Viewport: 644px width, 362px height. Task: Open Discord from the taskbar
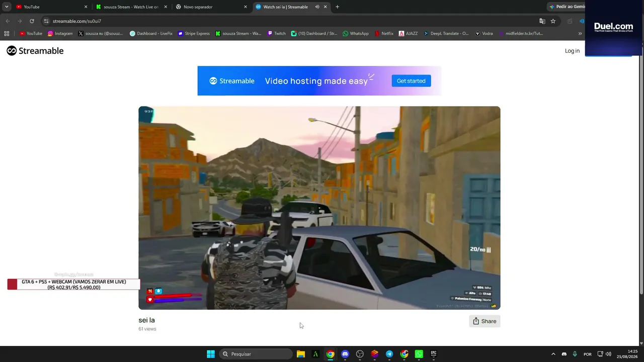(345, 354)
